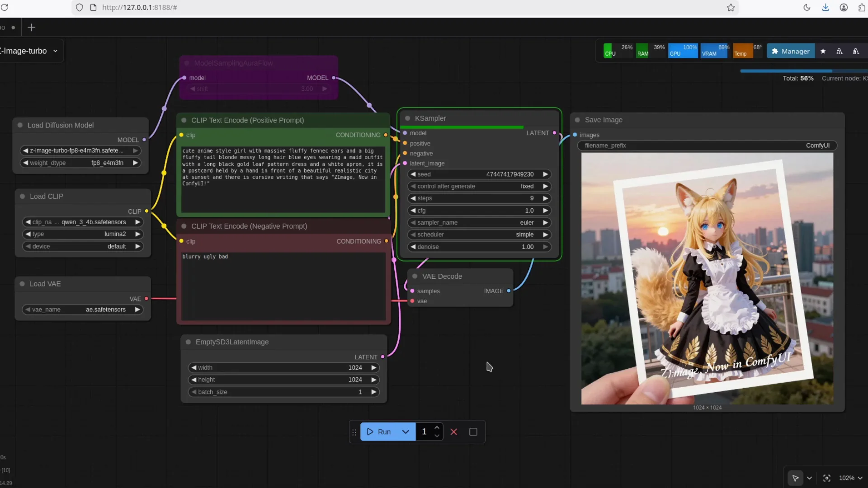Toggle dark mode with the moon icon
Image resolution: width=868 pixels, height=488 pixels.
(x=807, y=7)
